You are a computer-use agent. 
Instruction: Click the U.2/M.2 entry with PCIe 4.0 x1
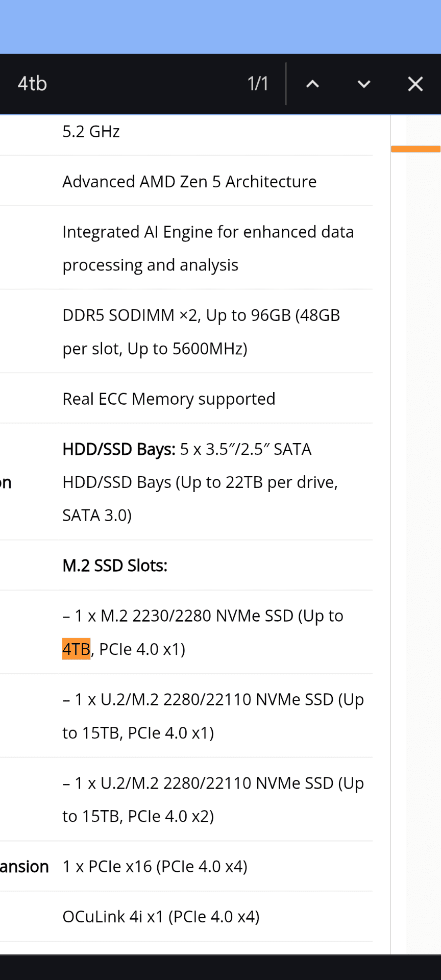213,716
